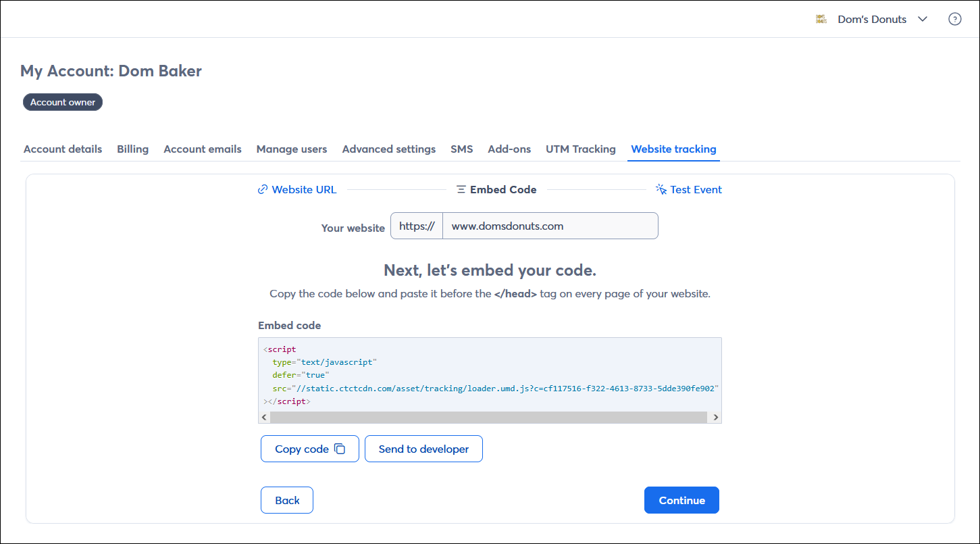980x544 pixels.
Task: Open the Billing tab
Action: [132, 149]
